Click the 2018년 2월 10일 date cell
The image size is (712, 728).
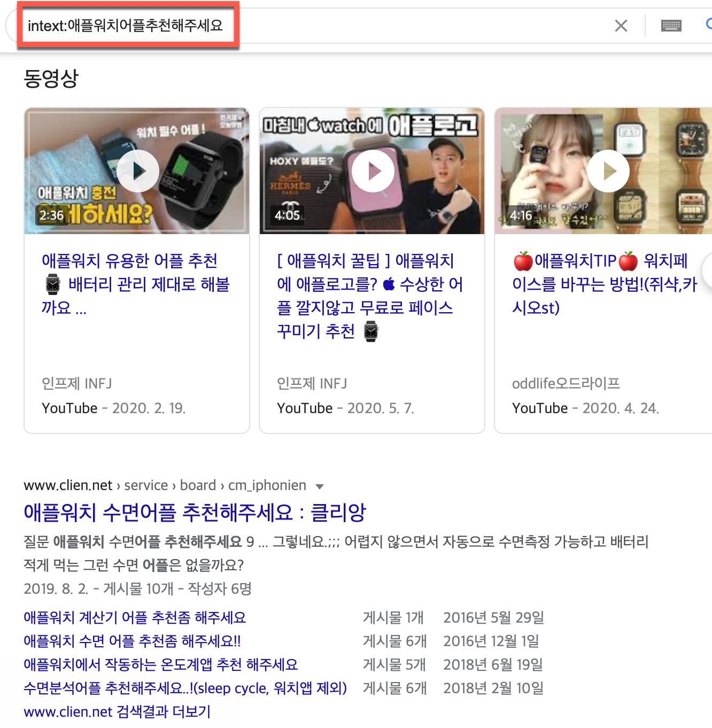point(493,688)
